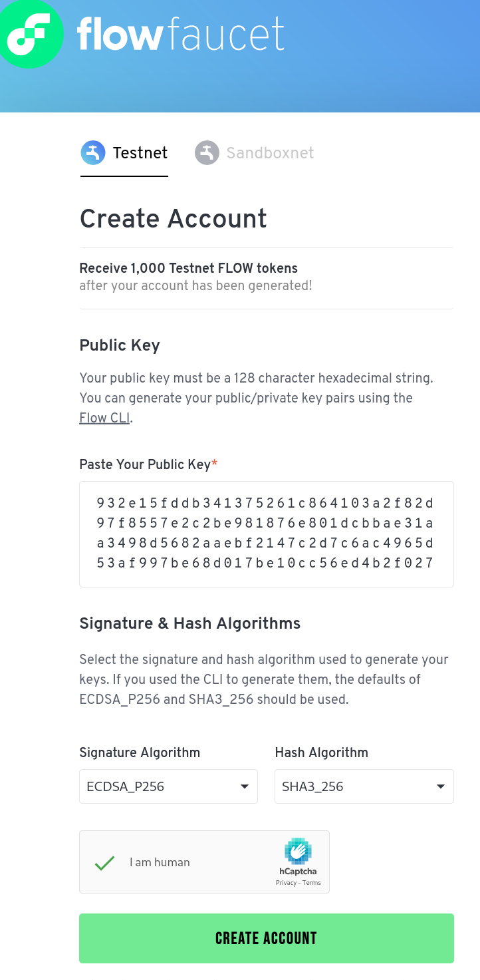Click the hCaptcha hand logo

pos(298,851)
